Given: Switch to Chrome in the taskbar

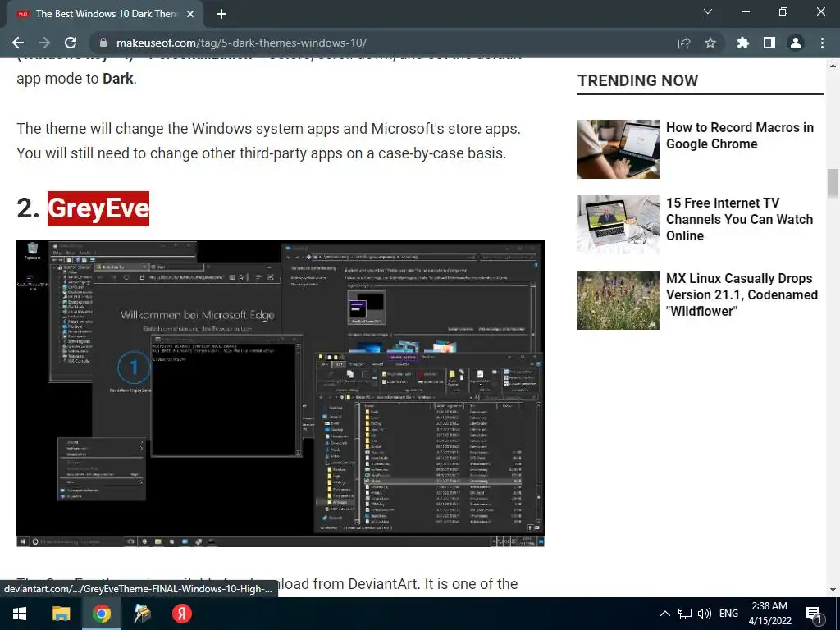Looking at the screenshot, I should click(101, 614).
